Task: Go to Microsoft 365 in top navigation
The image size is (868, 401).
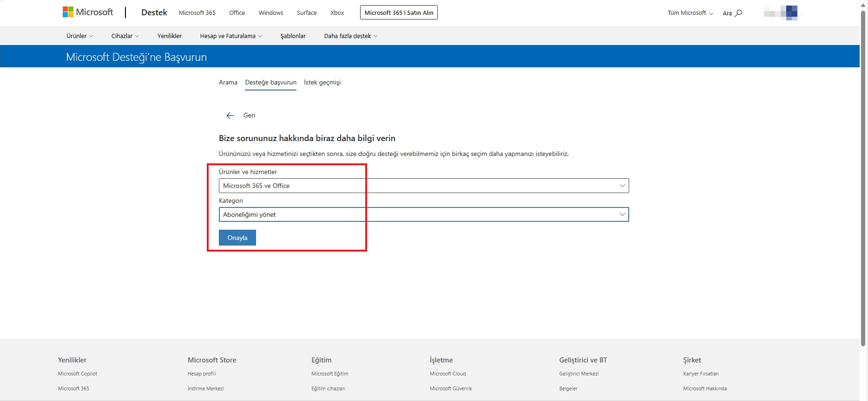Action: 197,13
